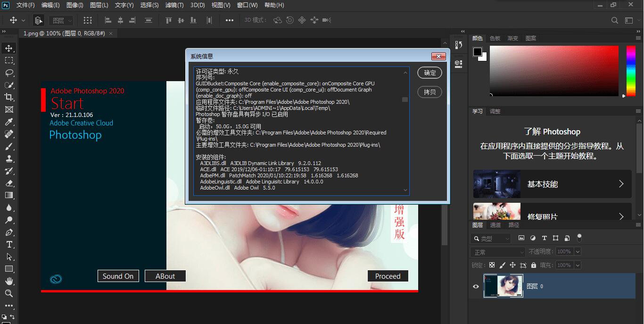Pick a color in the red color field
The image size is (644, 324).
554,71
